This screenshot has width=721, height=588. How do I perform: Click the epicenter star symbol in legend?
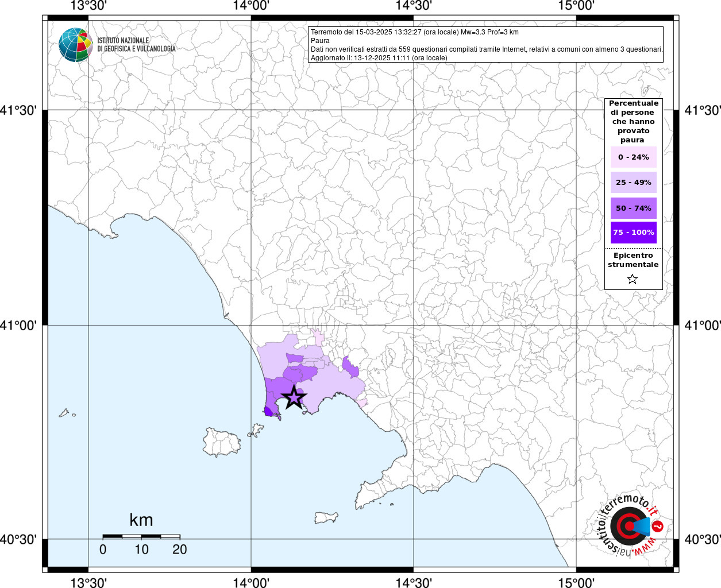pyautogui.click(x=633, y=279)
